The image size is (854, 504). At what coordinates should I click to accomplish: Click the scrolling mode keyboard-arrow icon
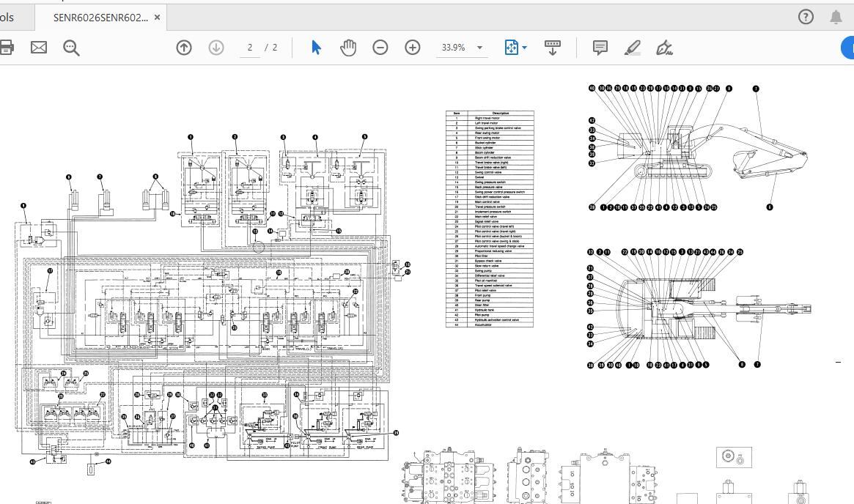tap(553, 48)
